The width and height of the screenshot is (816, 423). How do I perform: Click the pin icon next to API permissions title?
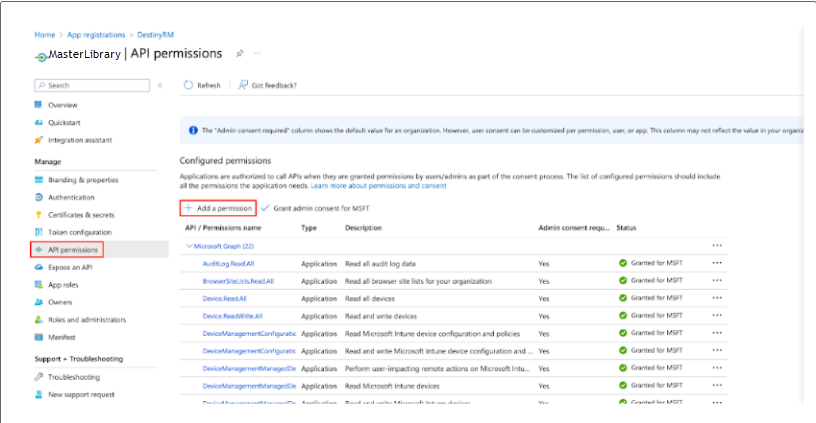point(239,54)
